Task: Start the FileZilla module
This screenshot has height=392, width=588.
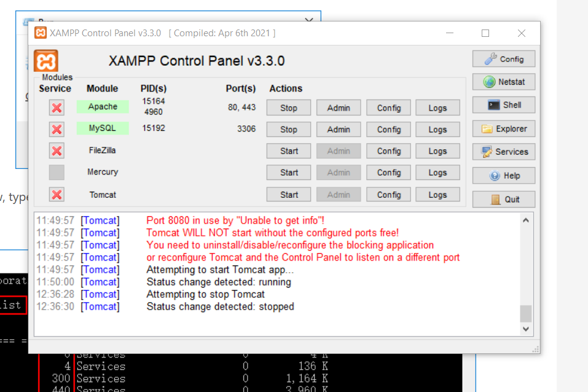Action: 288,151
